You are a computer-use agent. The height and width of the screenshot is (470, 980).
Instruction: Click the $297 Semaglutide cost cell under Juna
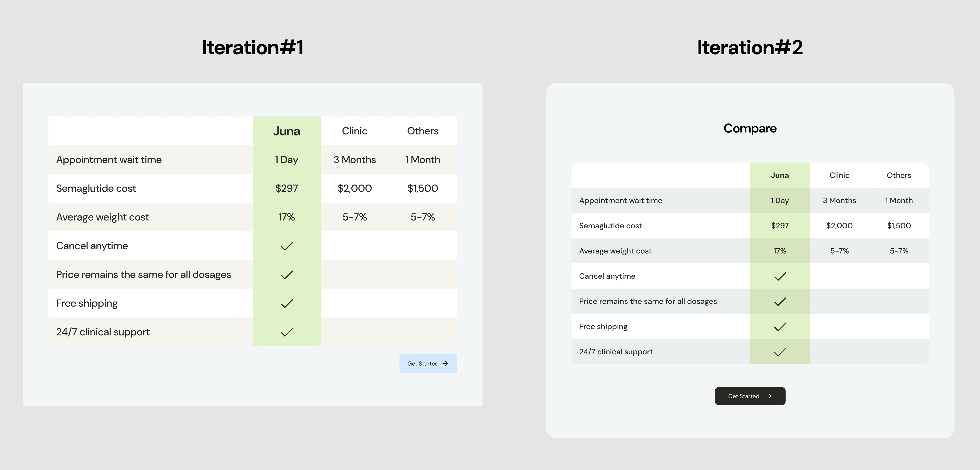[286, 188]
